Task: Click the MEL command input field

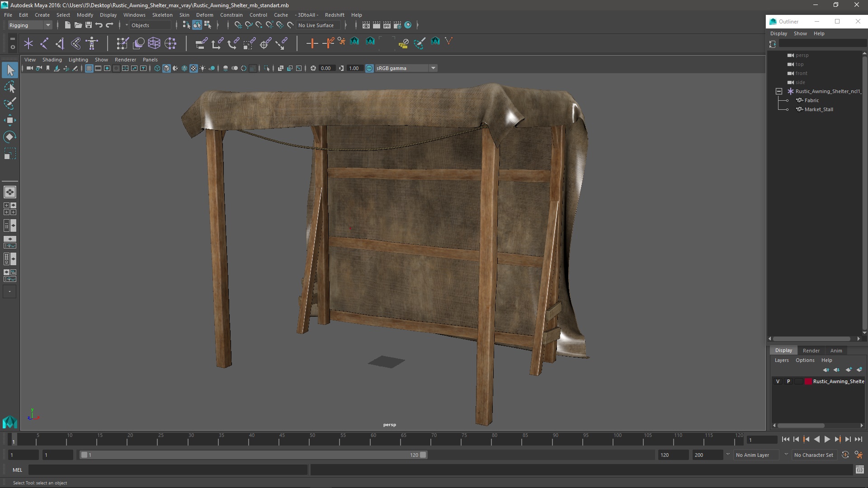Action: (x=168, y=470)
